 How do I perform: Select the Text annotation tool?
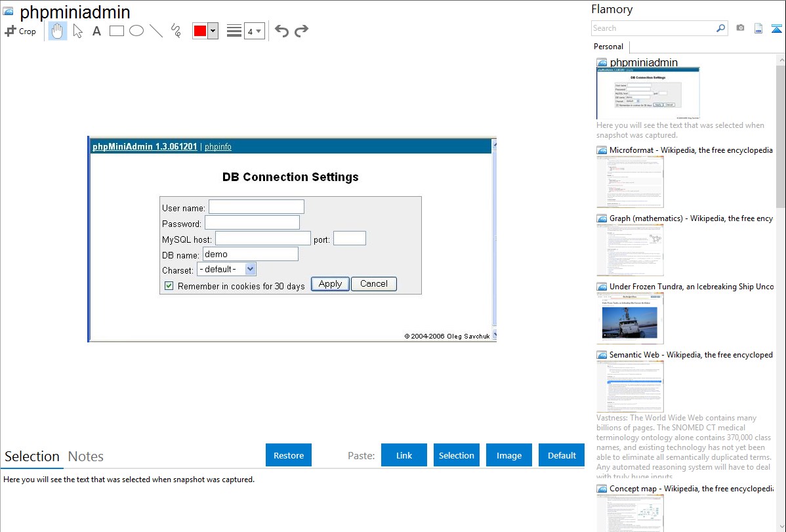click(x=96, y=31)
